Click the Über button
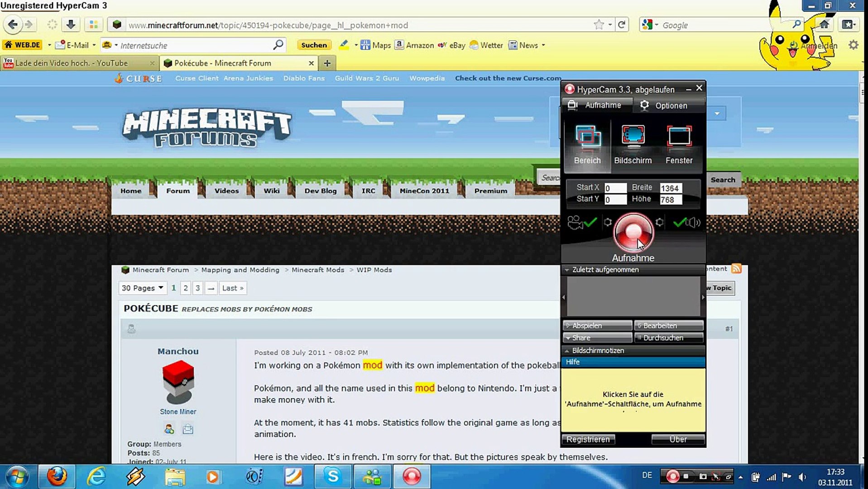The width and height of the screenshot is (868, 489). pyautogui.click(x=678, y=439)
